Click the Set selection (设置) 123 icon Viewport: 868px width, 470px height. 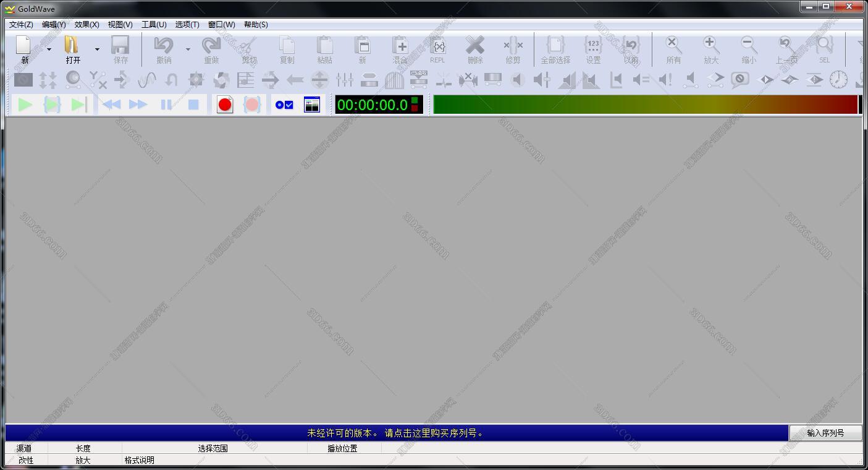593,45
